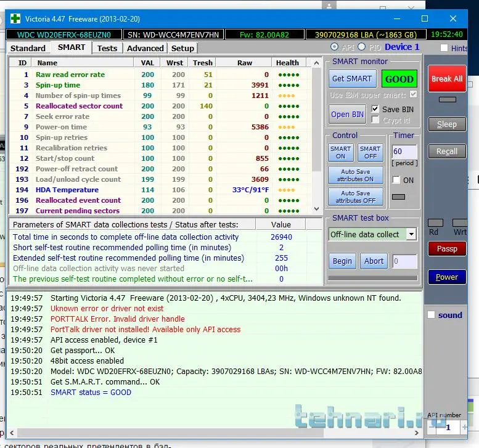Click the SMART ON button
This screenshot has height=448, width=479.
(341, 152)
